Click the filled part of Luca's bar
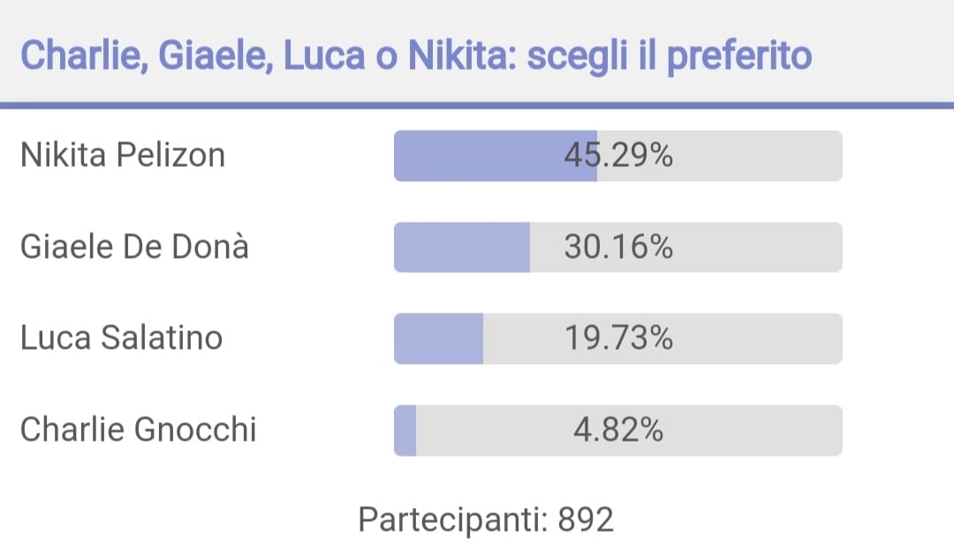This screenshot has height=560, width=954. [439, 339]
